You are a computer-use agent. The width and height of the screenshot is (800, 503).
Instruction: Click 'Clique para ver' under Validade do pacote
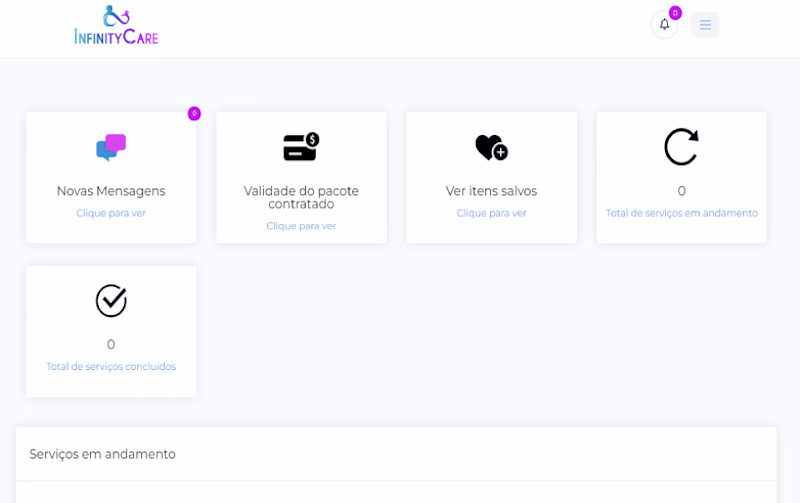pyautogui.click(x=301, y=226)
